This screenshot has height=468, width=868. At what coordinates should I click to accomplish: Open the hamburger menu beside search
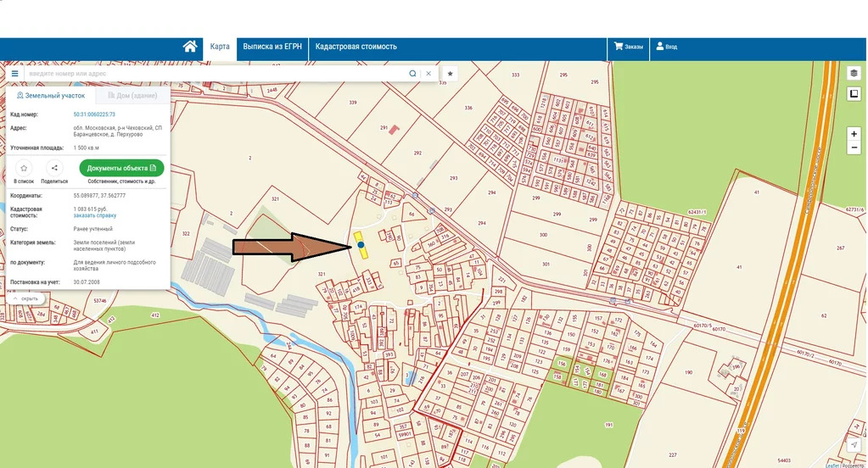coord(14,74)
